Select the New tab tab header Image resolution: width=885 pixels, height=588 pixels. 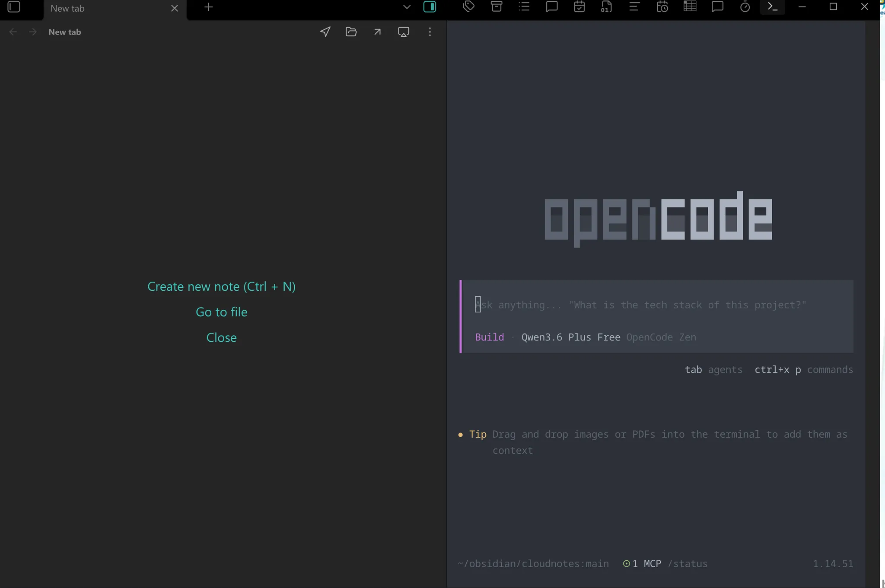[x=115, y=9]
